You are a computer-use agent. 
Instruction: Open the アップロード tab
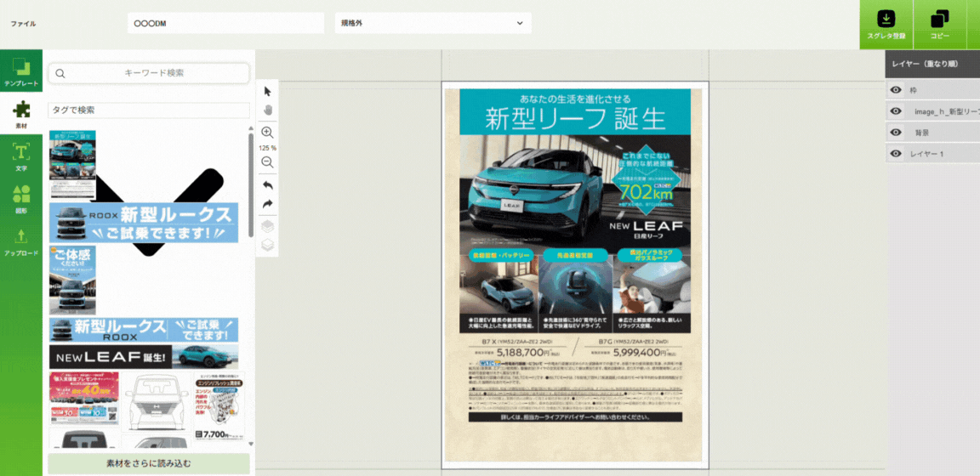pos(21,242)
